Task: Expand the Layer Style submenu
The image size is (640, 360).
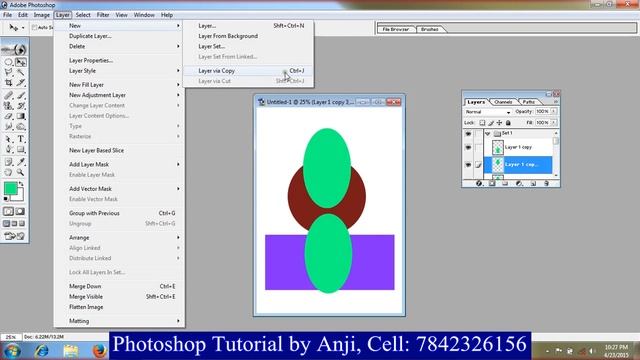Action: [x=119, y=71]
